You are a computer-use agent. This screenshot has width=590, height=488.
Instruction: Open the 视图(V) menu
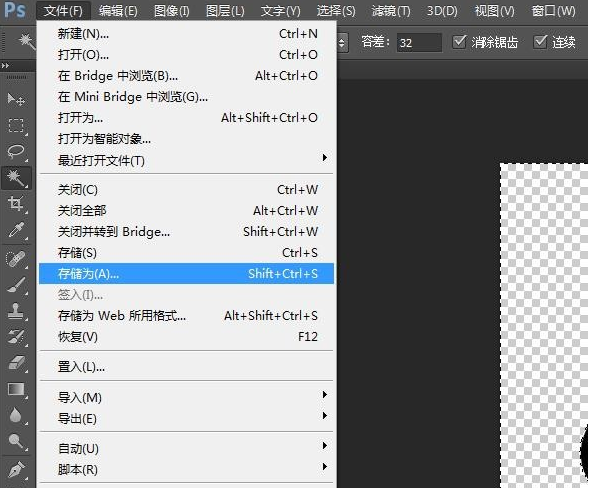pyautogui.click(x=494, y=11)
